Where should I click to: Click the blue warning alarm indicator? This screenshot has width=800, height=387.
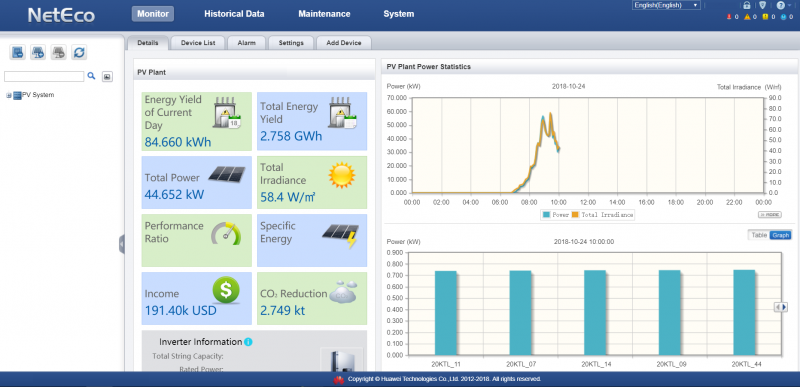coord(783,17)
